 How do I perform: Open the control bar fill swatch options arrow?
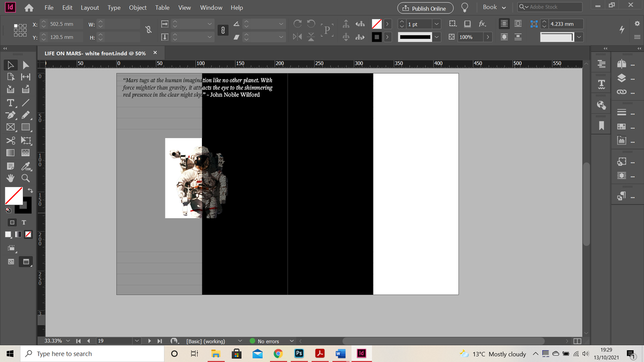coord(387,24)
